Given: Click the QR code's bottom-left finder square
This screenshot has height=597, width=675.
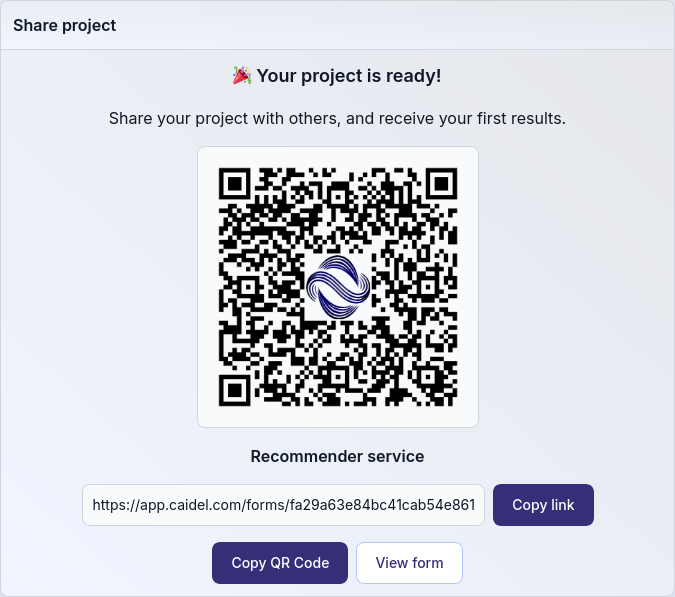Looking at the screenshot, I should pyautogui.click(x=236, y=389).
